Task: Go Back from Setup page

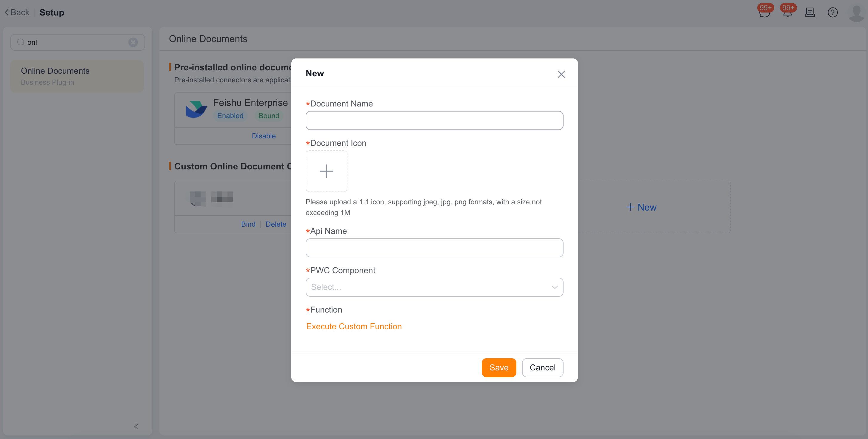Action: click(17, 13)
